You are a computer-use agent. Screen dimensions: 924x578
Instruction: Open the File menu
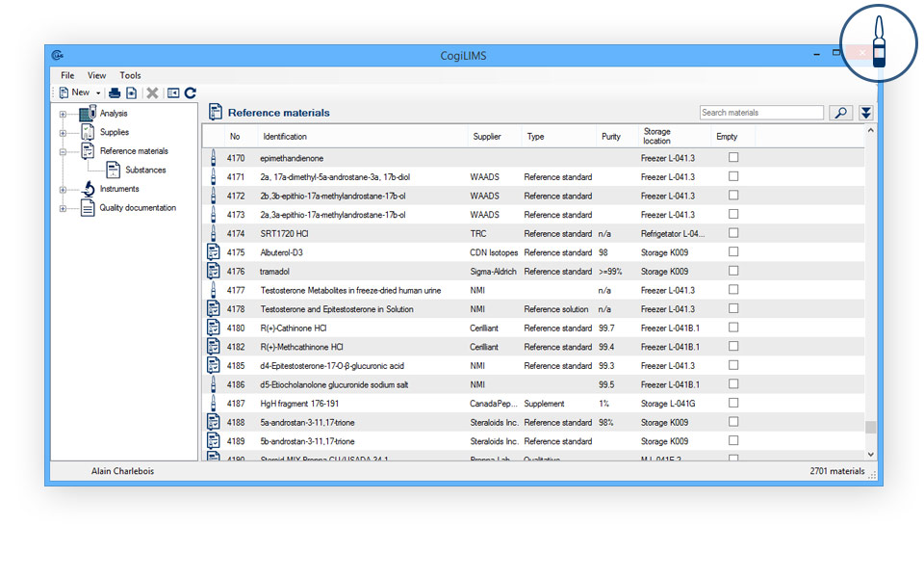point(67,75)
